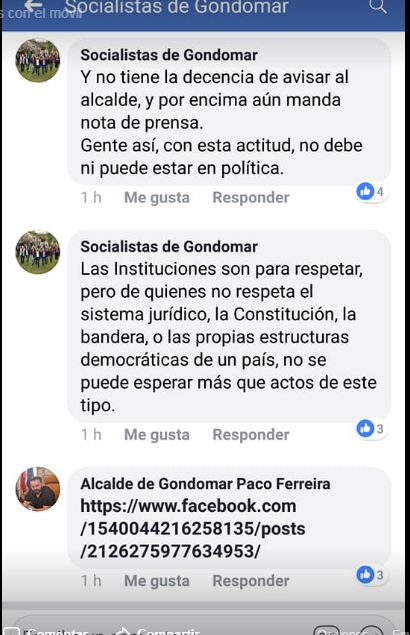Open author name on first Socialistas comment
The width and height of the screenshot is (410, 635).
[169, 55]
